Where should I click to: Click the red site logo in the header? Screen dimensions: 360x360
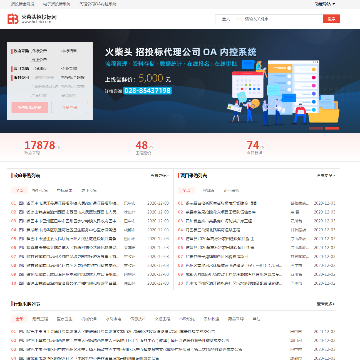tap(13, 19)
